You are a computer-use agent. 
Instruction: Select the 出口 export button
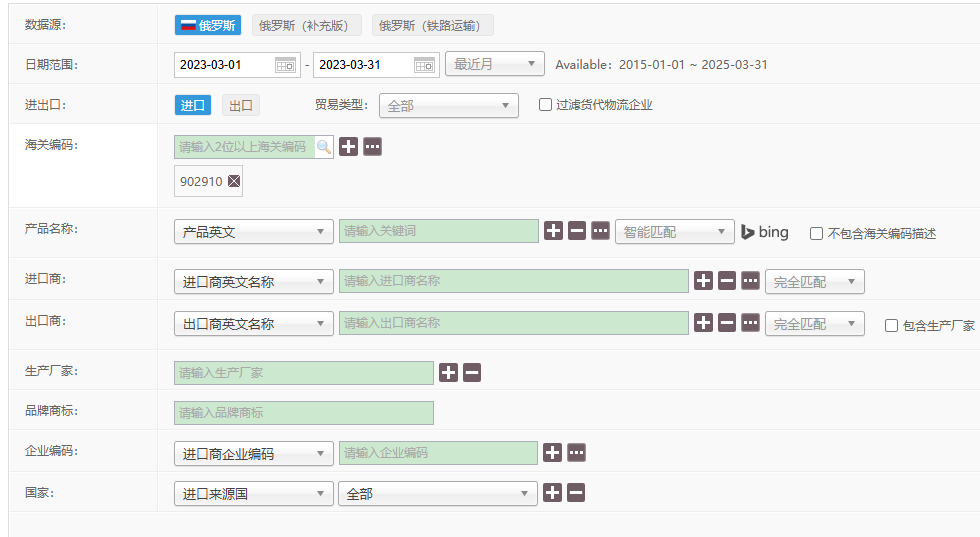[240, 105]
